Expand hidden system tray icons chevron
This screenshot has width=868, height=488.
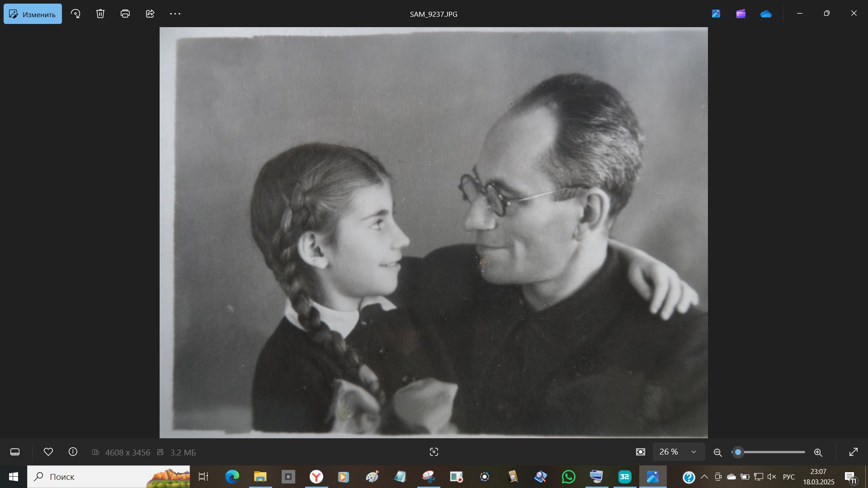pos(704,477)
